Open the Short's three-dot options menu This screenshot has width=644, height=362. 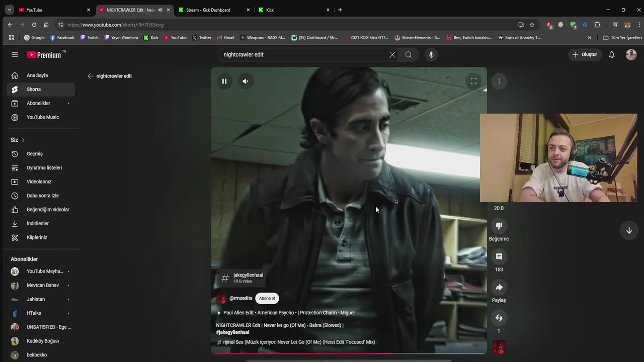pos(499,81)
